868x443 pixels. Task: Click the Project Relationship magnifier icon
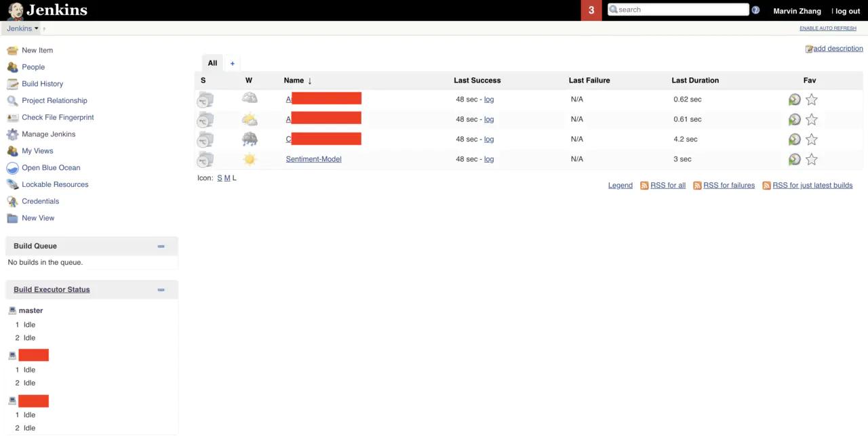[12, 101]
